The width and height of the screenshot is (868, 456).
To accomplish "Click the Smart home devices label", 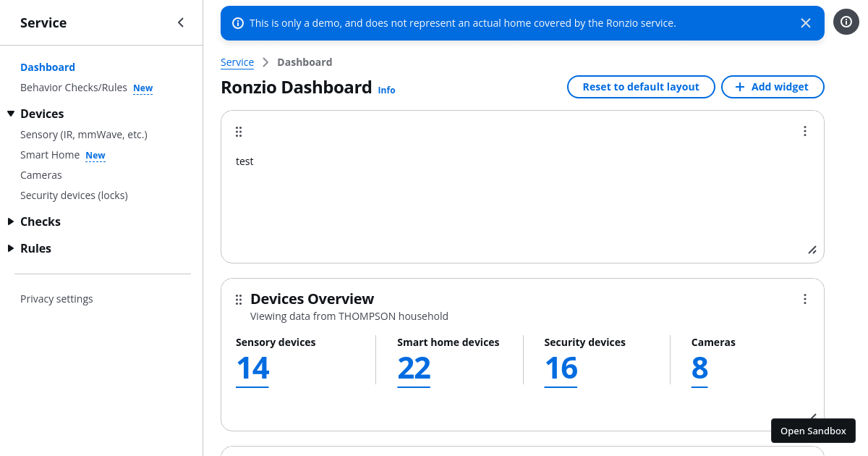I will pyautogui.click(x=448, y=342).
